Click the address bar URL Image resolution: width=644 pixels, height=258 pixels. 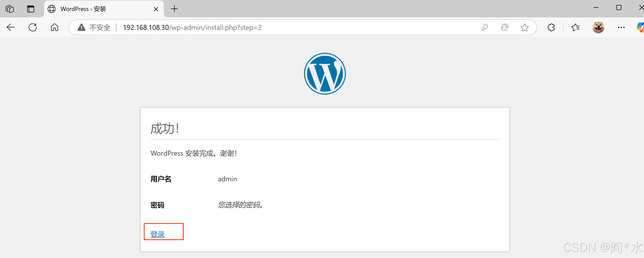(192, 27)
